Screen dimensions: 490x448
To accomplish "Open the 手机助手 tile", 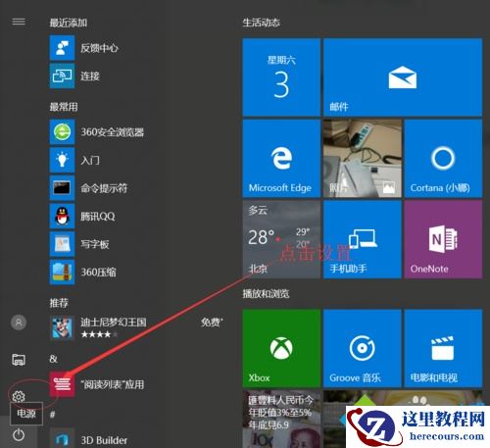I will click(363, 239).
